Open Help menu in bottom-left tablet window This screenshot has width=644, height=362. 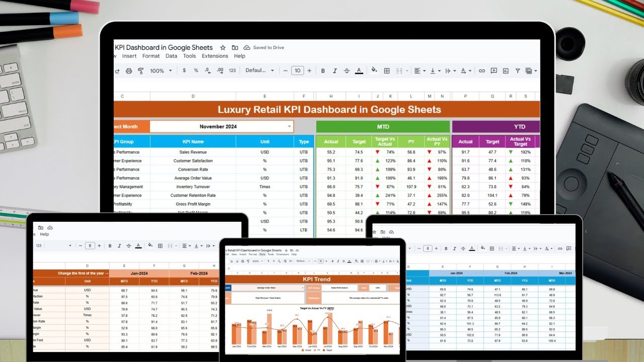click(x=44, y=234)
